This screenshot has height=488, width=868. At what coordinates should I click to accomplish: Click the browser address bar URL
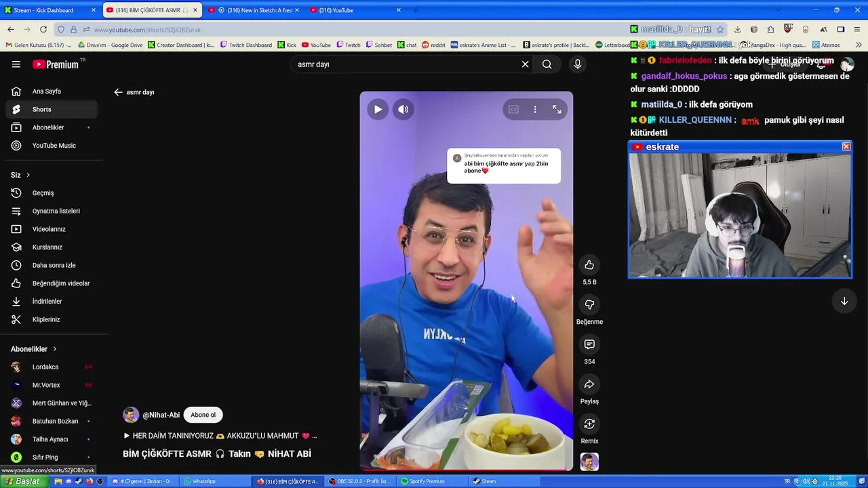coord(147,30)
